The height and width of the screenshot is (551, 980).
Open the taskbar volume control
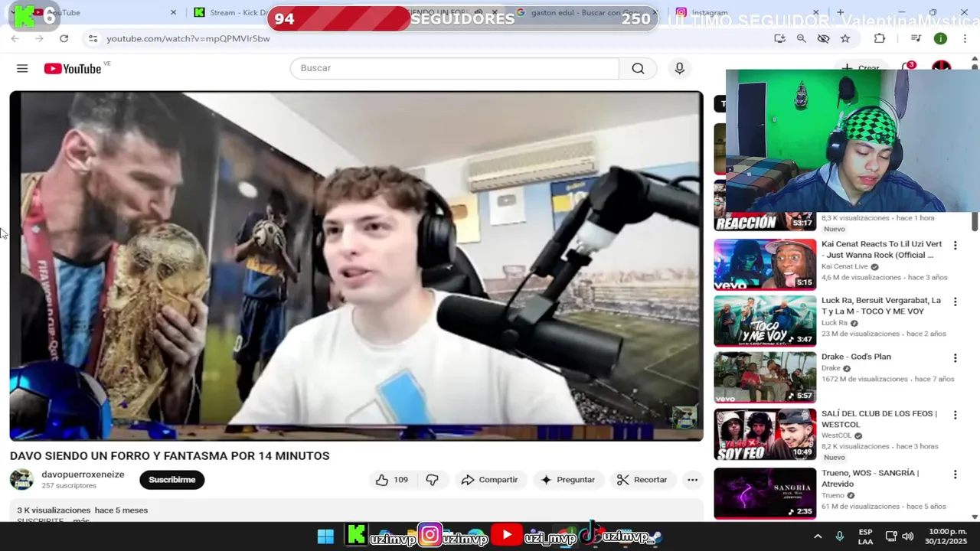[x=908, y=536]
